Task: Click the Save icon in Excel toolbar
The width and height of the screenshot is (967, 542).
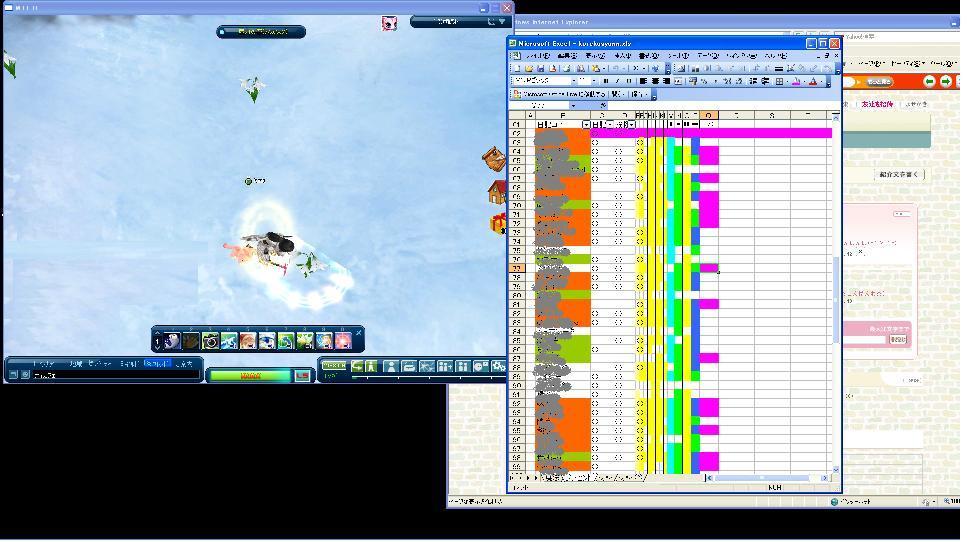Action: click(x=540, y=68)
